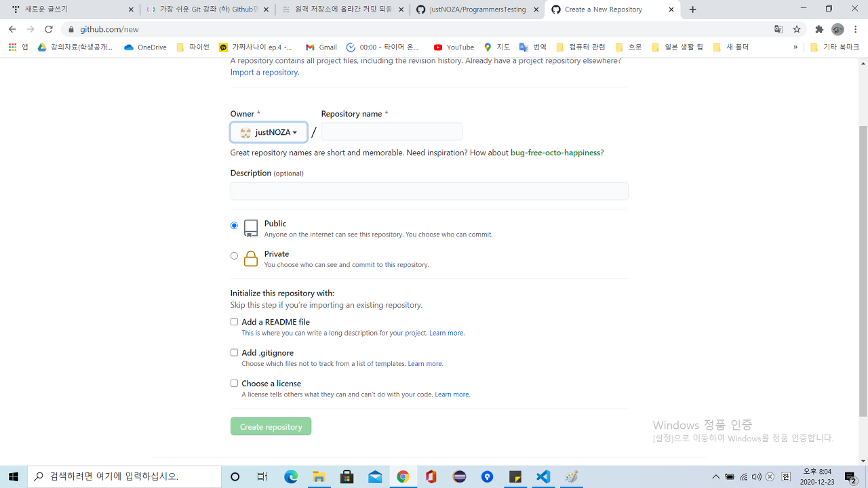Check Add a README file
The width and height of the screenshot is (868, 488).
coord(234,322)
